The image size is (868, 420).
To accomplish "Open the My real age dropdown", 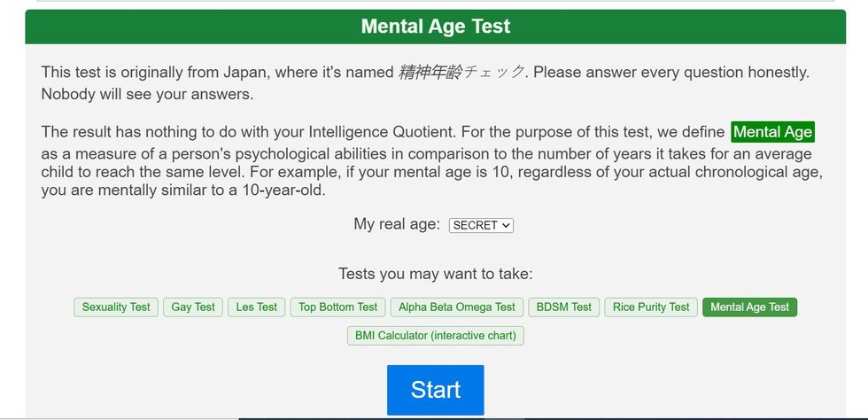I will point(481,225).
